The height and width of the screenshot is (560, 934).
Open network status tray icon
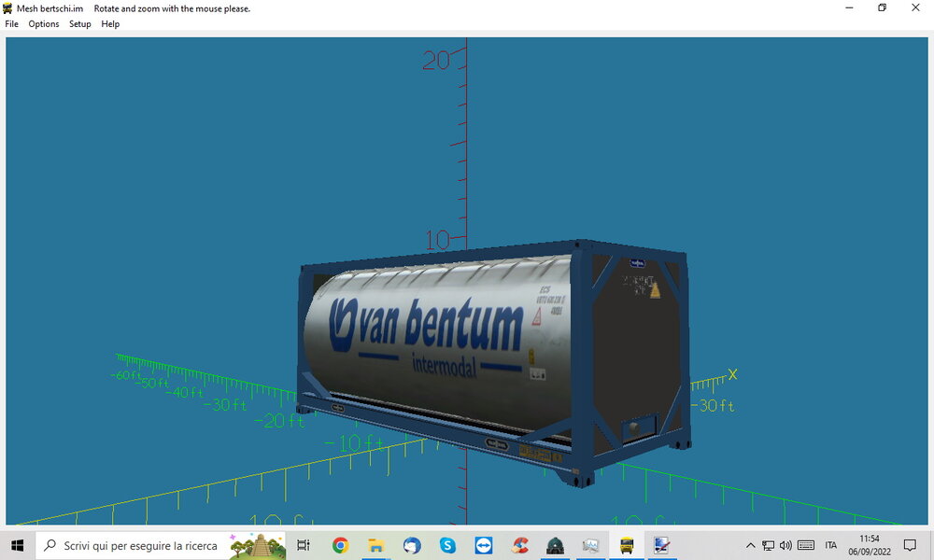769,545
